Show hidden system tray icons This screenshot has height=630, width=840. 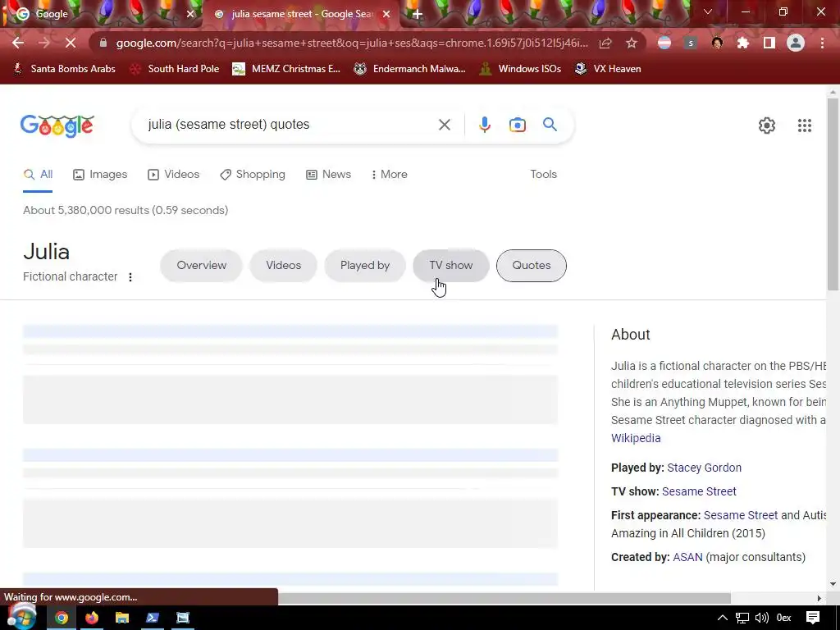tap(722, 618)
